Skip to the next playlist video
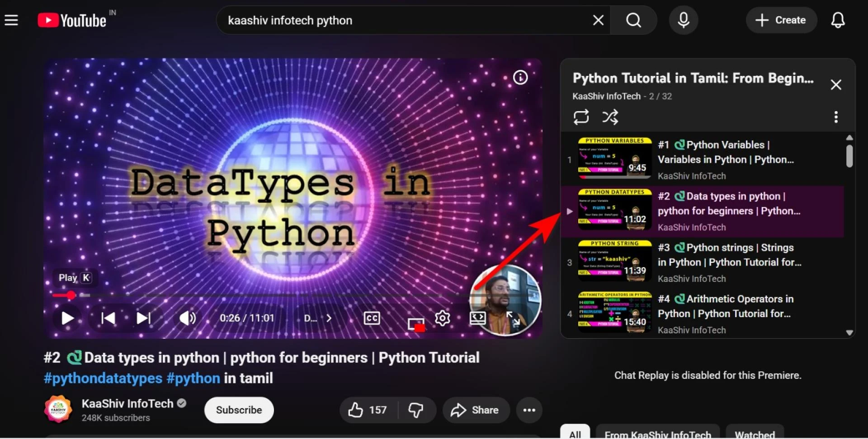Viewport: 868px width, 439px height. pos(144,318)
